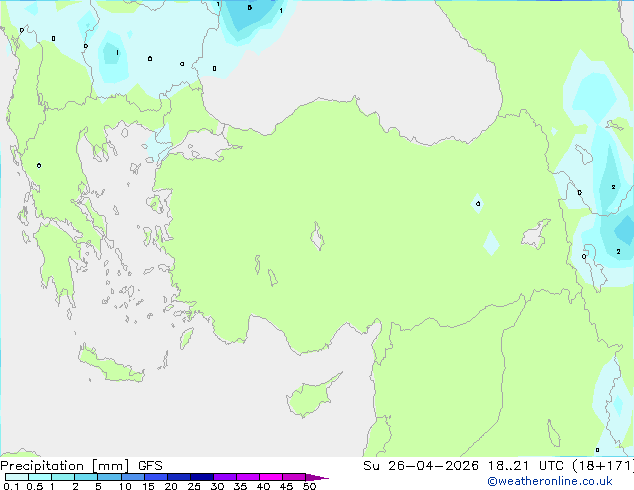
Task: Click the legend's "15" scale label
Action: pos(148,486)
